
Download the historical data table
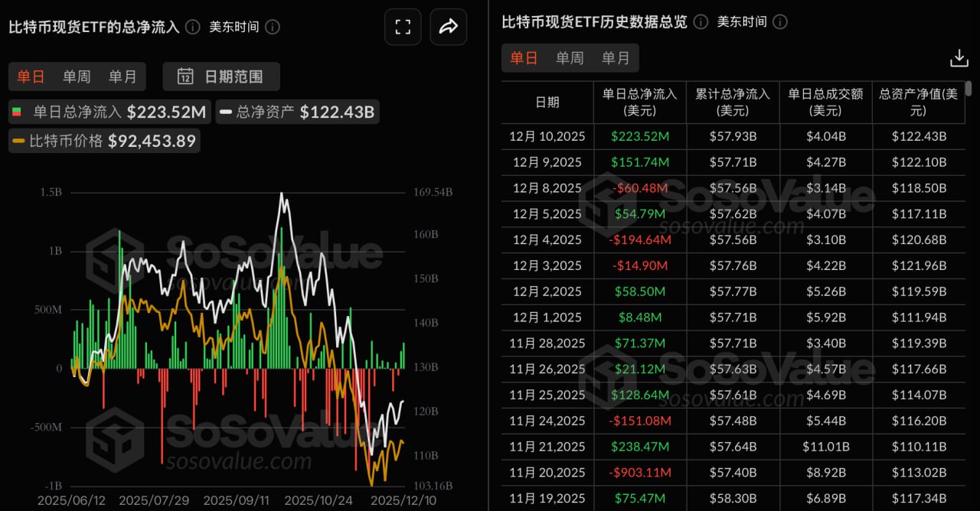click(x=959, y=59)
